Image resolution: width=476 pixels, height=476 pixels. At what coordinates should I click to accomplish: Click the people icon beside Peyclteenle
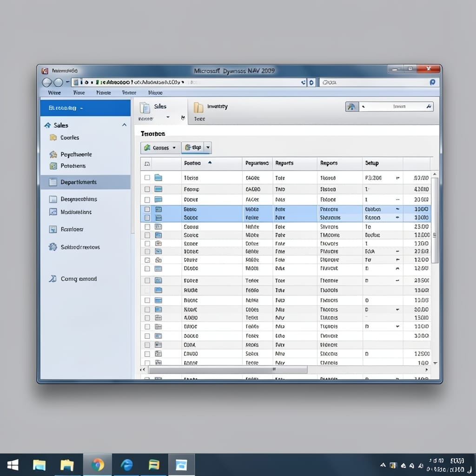[53, 154]
